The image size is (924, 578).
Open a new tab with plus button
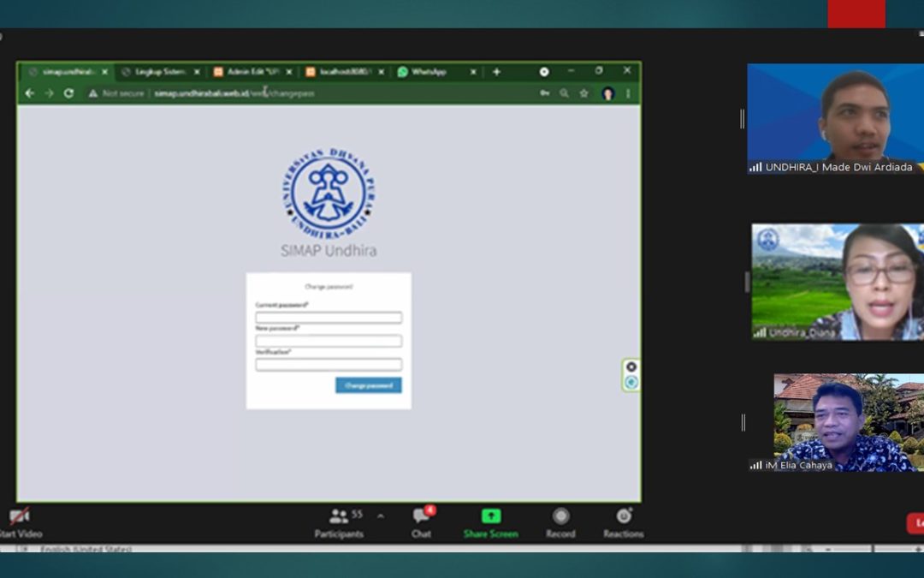pos(497,72)
